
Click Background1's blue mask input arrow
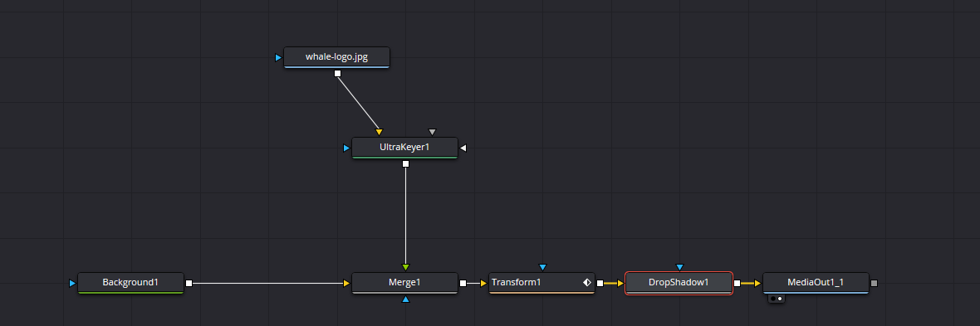(x=72, y=284)
